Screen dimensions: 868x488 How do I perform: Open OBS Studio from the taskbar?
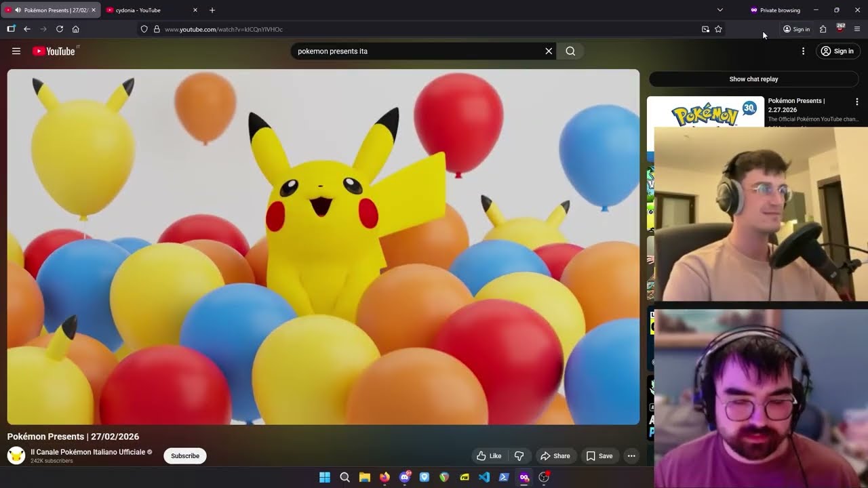pyautogui.click(x=544, y=477)
